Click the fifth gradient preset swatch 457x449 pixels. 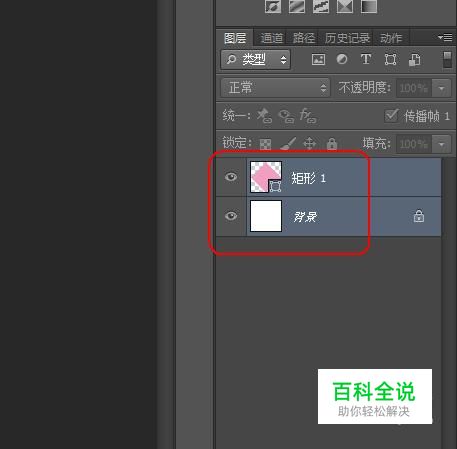369,6
